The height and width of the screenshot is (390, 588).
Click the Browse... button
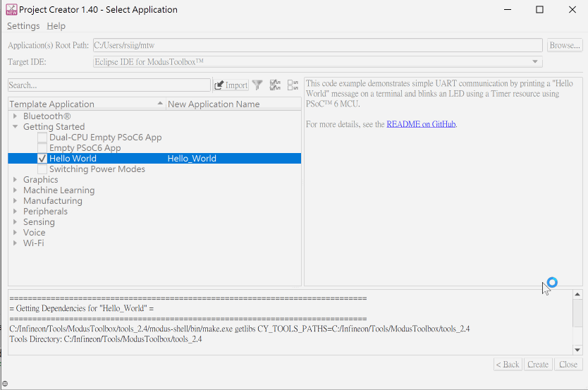coord(565,45)
